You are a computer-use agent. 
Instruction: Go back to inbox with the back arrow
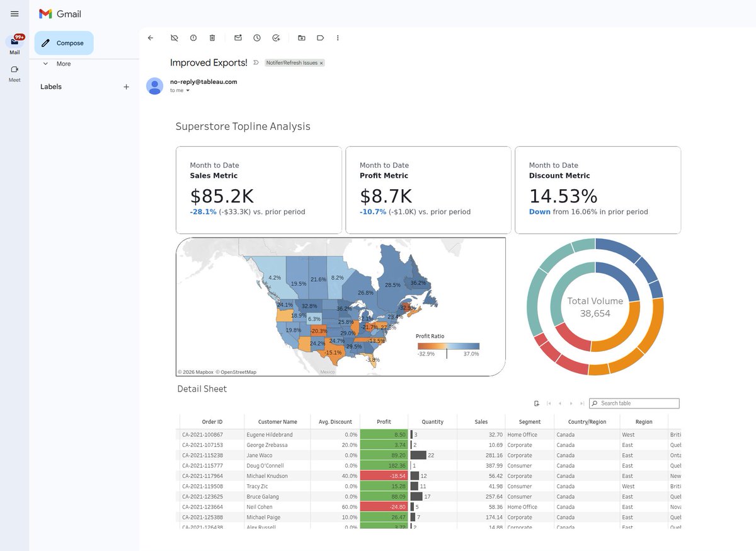[151, 38]
